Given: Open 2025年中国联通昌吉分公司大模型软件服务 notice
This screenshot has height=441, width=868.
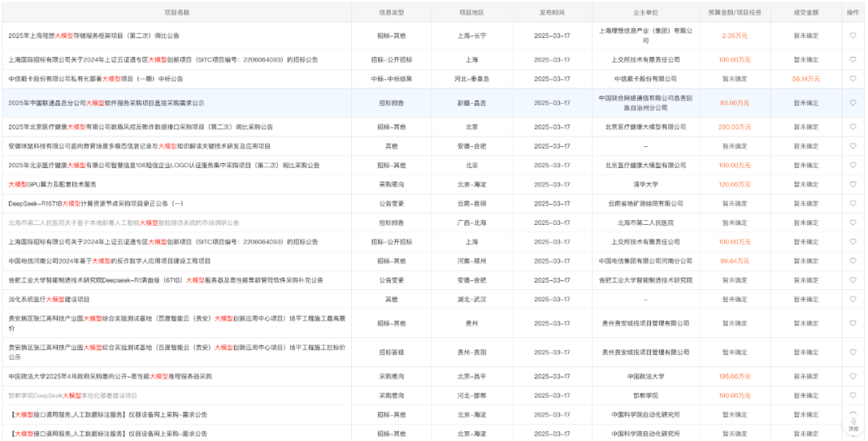Looking at the screenshot, I should tap(106, 103).
